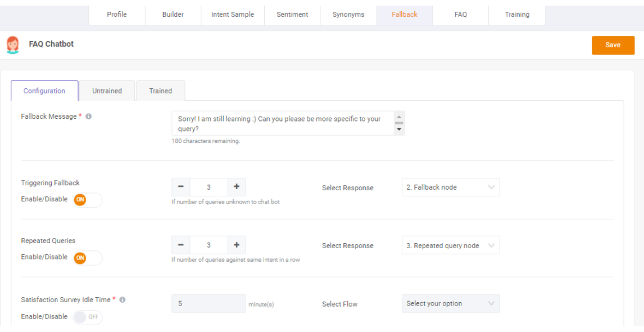Click the Fallback Message info icon
The image size is (644, 332).
(x=88, y=116)
